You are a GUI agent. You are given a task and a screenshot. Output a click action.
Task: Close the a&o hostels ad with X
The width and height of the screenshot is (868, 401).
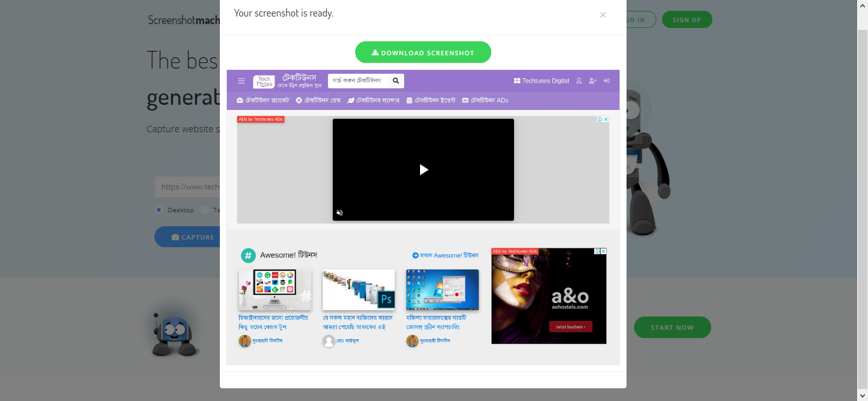[604, 252]
